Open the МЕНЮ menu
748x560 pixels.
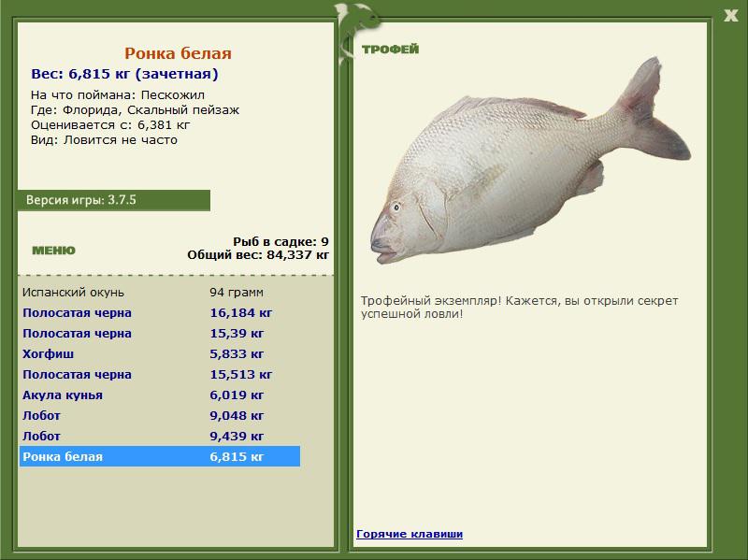[53, 251]
